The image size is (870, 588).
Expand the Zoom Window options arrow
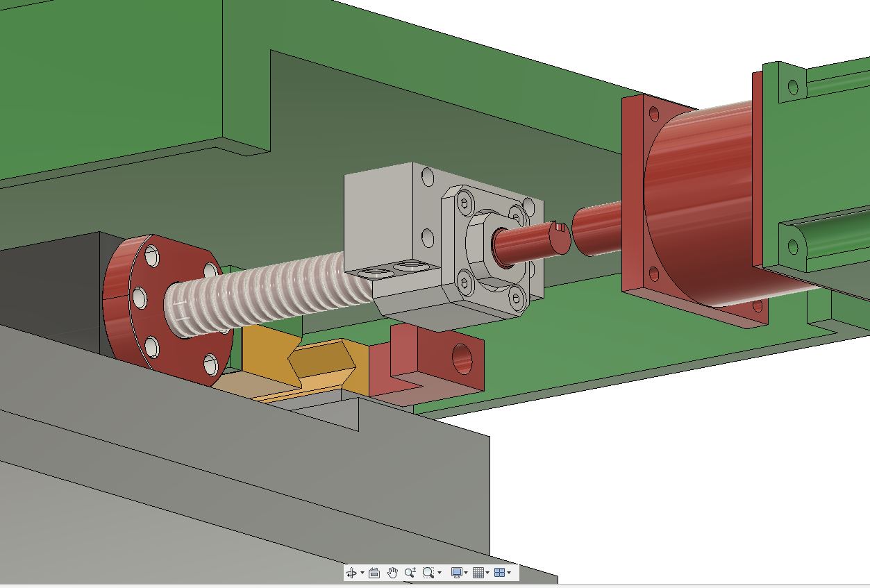coord(440,573)
